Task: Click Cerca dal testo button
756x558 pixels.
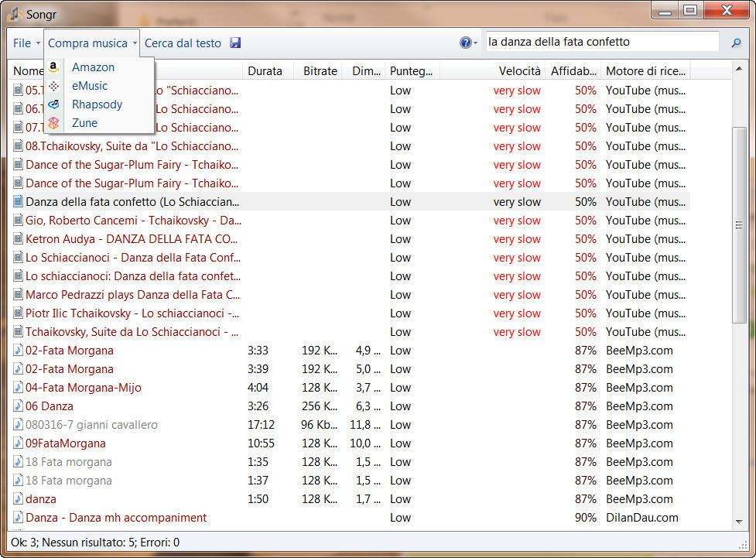Action: 183,43
